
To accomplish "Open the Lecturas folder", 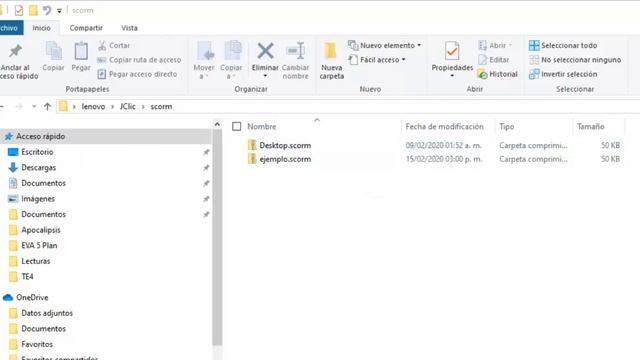I will (36, 261).
